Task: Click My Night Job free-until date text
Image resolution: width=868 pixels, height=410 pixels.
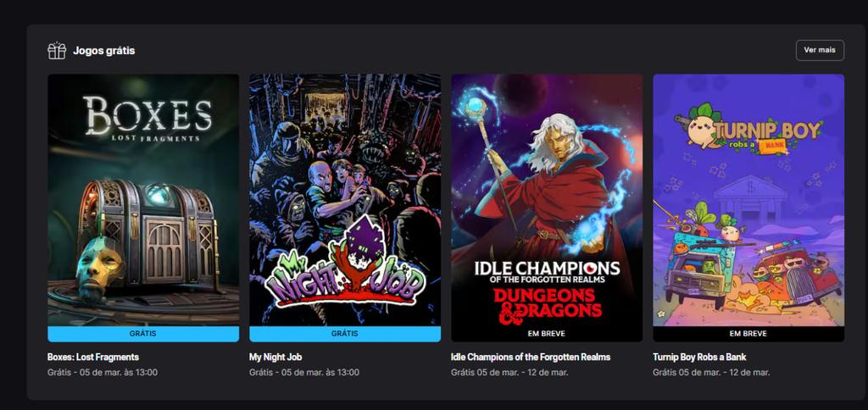Action: click(304, 373)
